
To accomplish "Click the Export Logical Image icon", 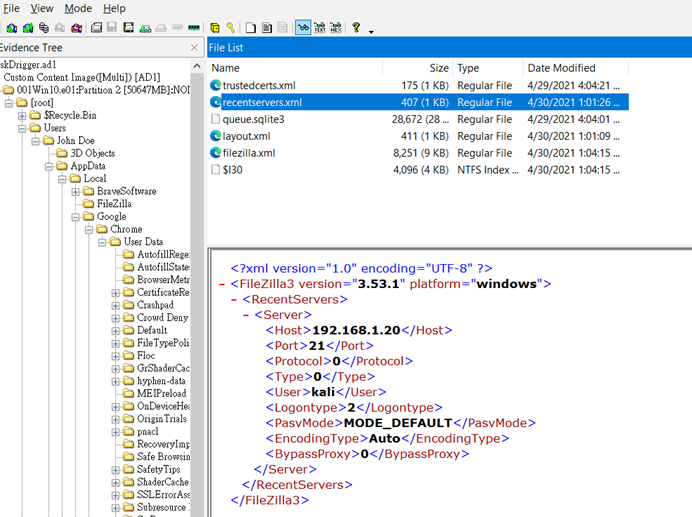I will tap(128, 28).
